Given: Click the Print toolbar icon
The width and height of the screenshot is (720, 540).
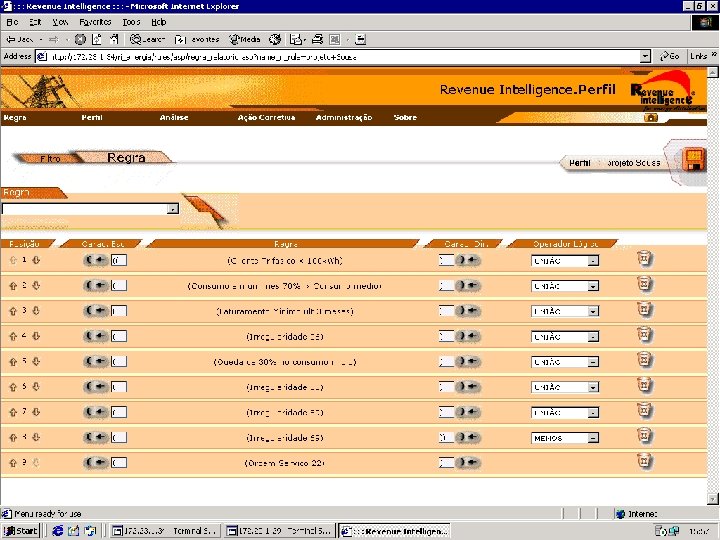Looking at the screenshot, I should point(317,39).
